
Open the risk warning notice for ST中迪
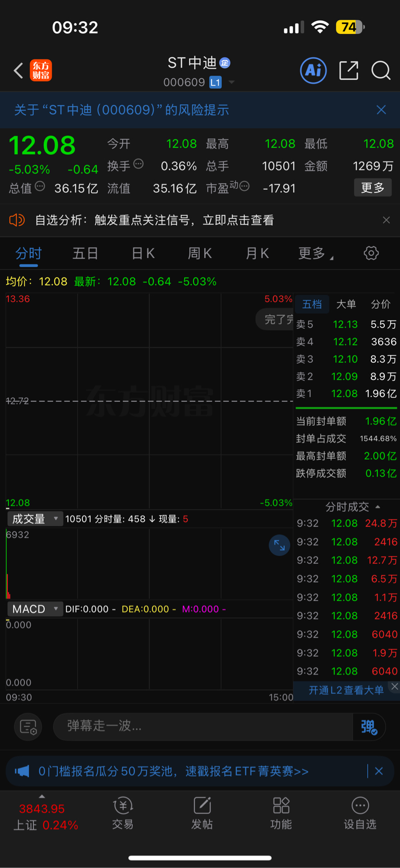coord(121,110)
